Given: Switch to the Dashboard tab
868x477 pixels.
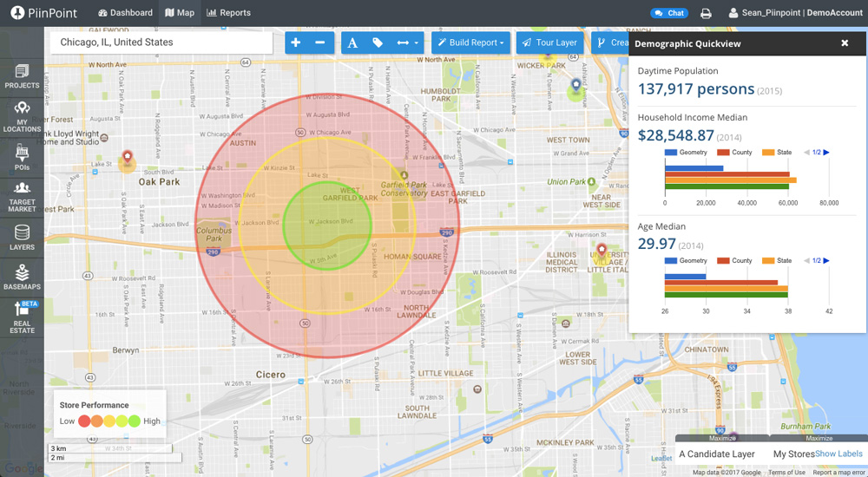Looking at the screenshot, I should pos(126,13).
